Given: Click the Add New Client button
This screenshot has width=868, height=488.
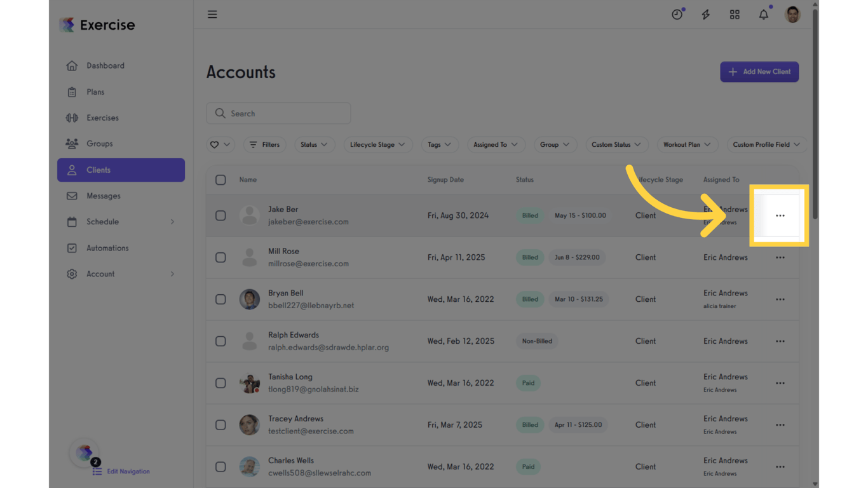Looking at the screenshot, I should pos(759,72).
